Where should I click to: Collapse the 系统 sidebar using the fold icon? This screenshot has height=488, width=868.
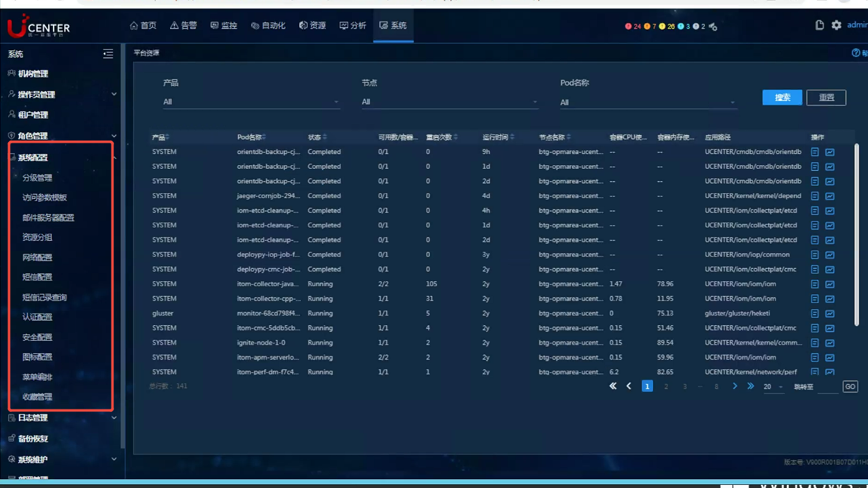coord(108,54)
